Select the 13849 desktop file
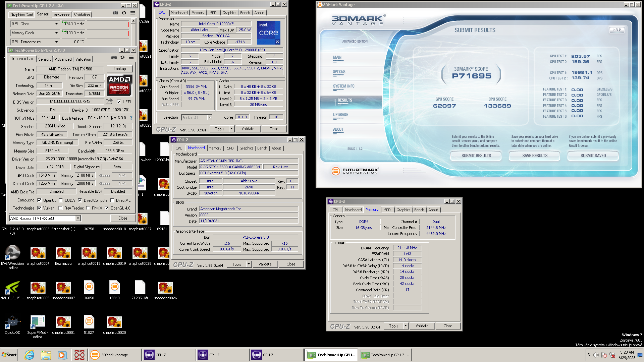Image resolution: width=644 pixels, height=362 pixels. 114,290
